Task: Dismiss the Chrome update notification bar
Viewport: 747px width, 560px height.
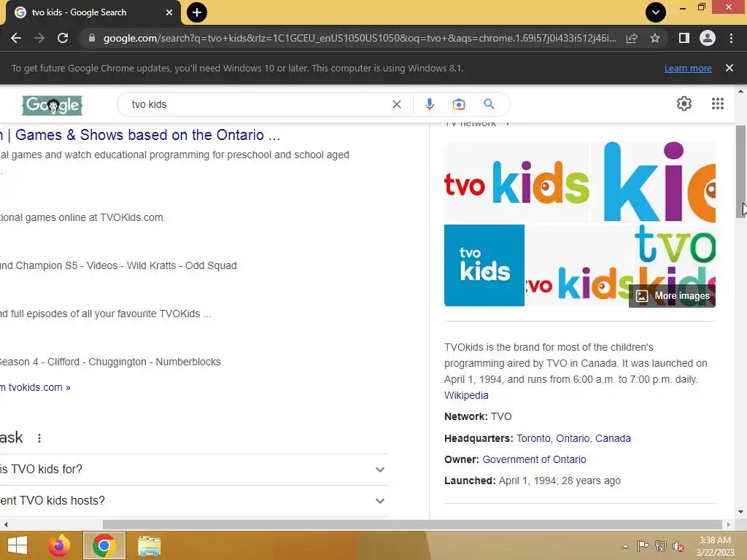Action: click(x=729, y=68)
